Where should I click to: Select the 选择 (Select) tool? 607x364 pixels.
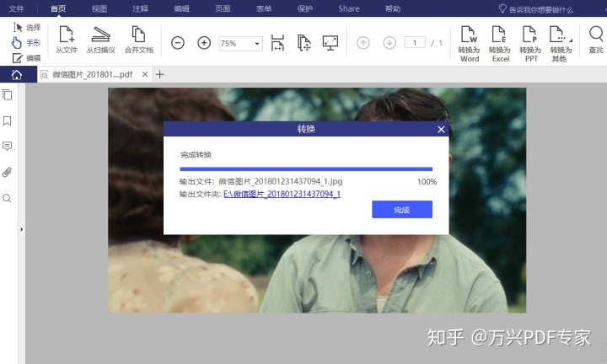(26, 27)
